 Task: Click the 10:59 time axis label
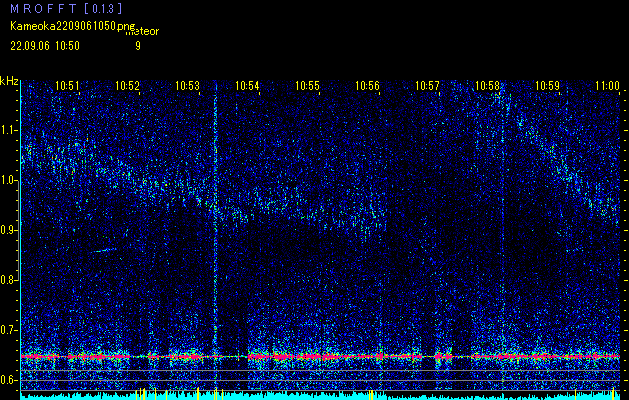[x=548, y=86]
